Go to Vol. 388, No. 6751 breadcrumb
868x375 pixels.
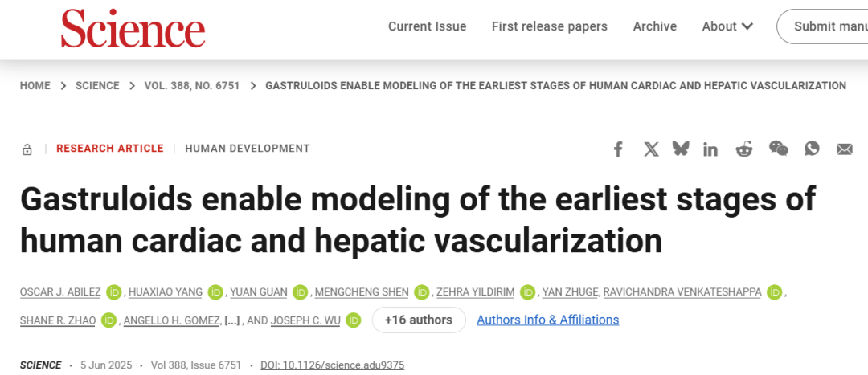click(x=192, y=86)
